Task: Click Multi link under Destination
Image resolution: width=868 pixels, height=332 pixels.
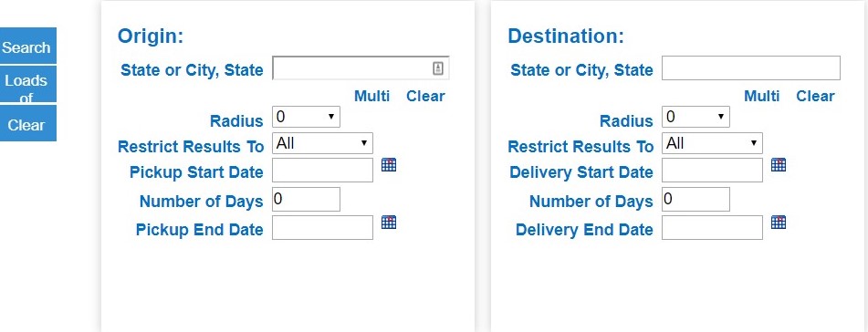Action: 762,96
